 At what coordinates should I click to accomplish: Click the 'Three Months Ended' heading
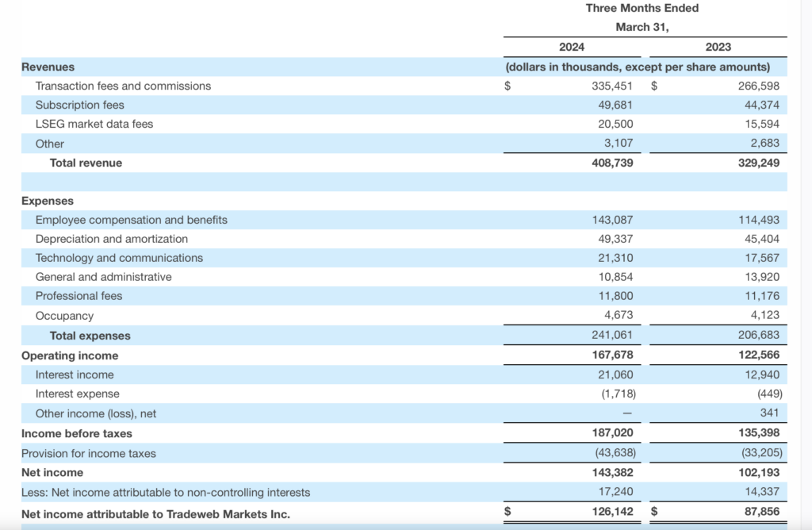tap(642, 8)
